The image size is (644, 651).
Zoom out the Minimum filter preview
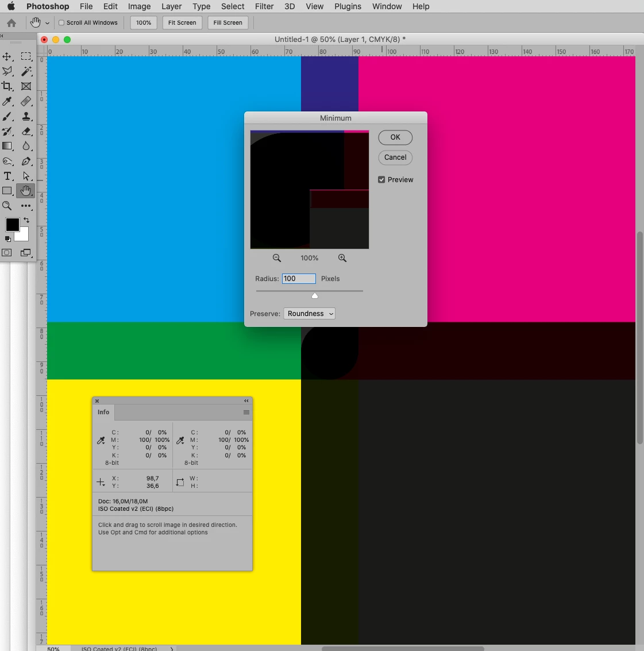(276, 258)
